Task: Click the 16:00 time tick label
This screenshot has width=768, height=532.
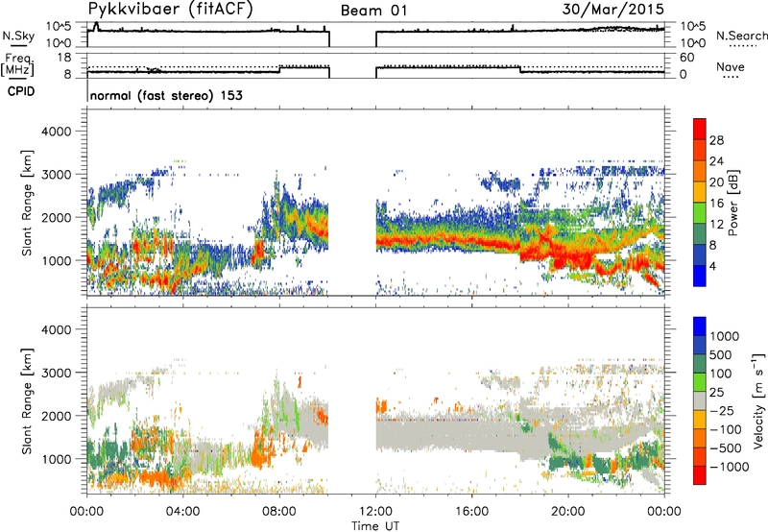Action: (471, 512)
